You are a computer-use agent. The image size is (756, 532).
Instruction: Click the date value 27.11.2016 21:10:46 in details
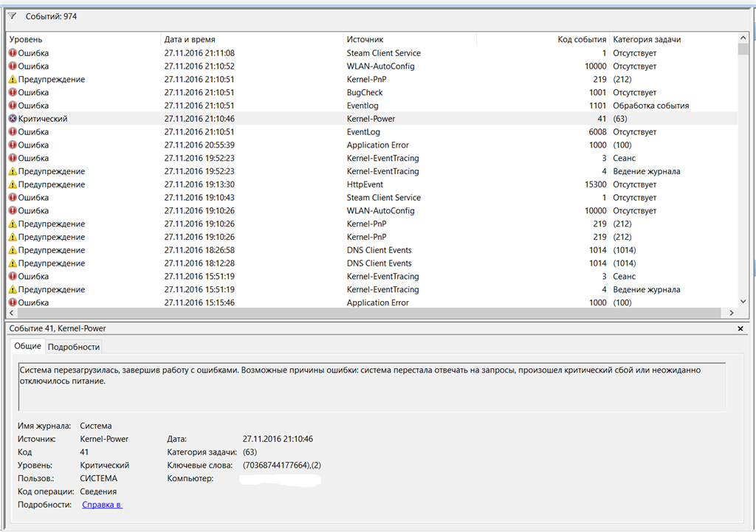(x=278, y=439)
